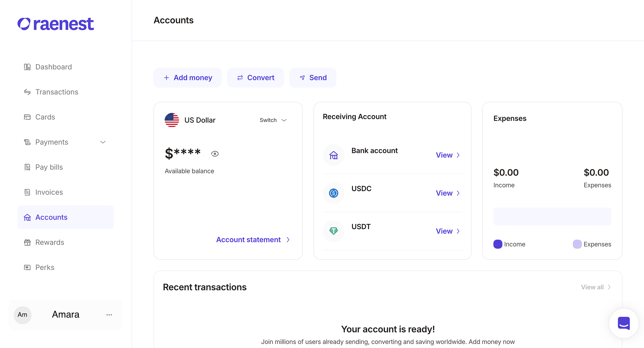Open the three-dot menu beside Amara

[x=109, y=315]
